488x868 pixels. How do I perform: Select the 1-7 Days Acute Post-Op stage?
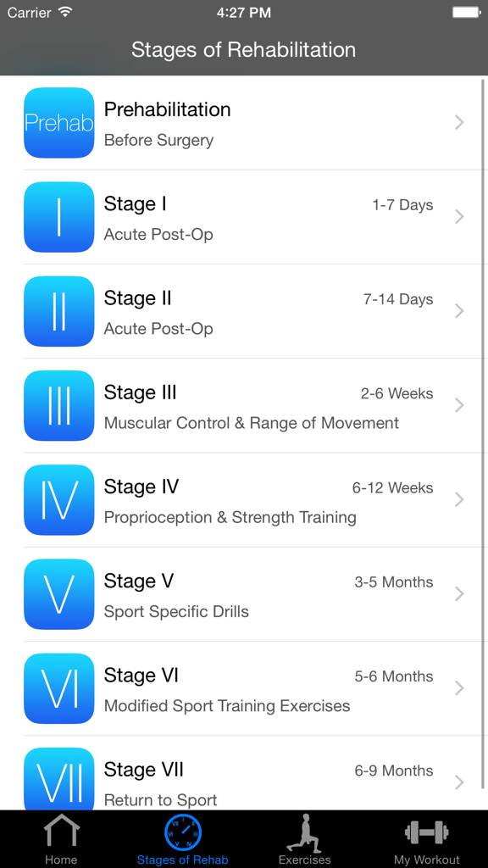click(x=254, y=217)
